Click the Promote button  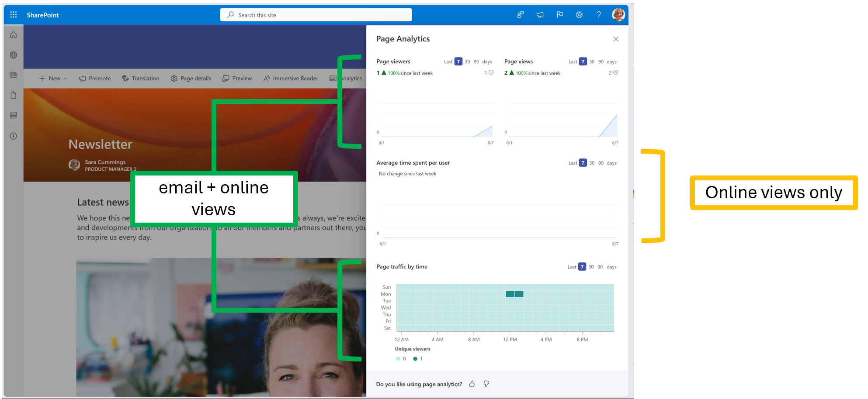pos(94,79)
